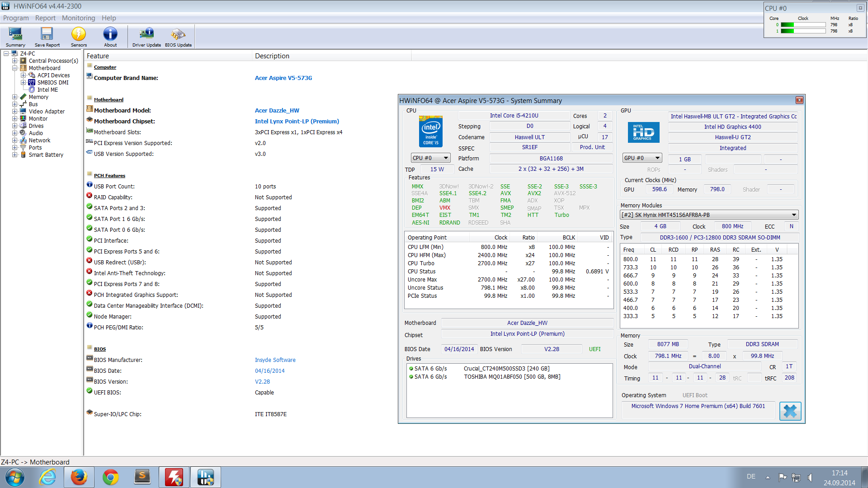Click the Acer Aspire V5-573G link
Screen dimensions: 868x488
pos(283,78)
